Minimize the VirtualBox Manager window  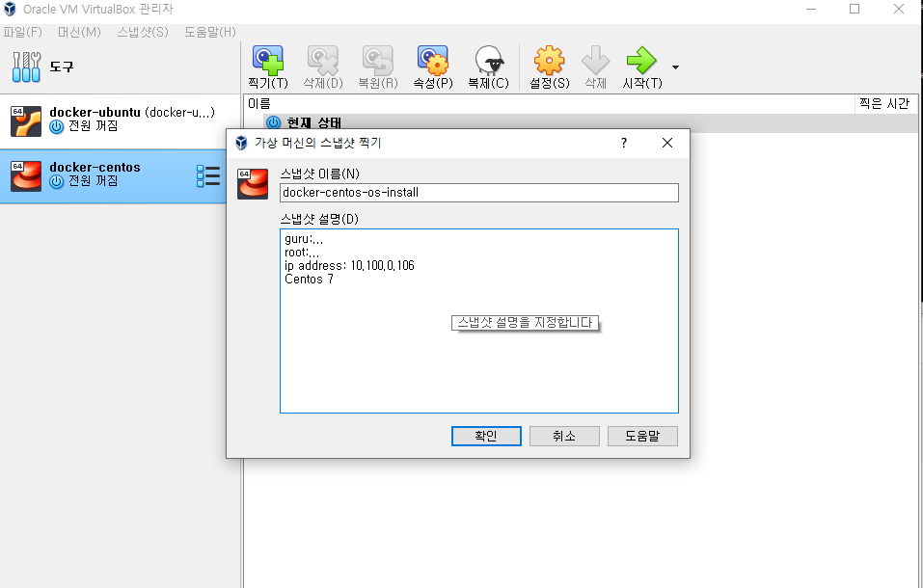[811, 9]
